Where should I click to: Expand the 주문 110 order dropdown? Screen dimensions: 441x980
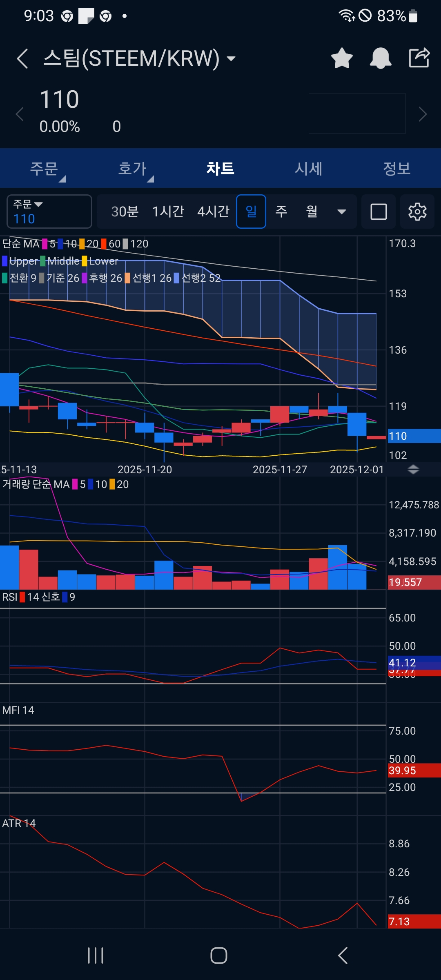49,212
